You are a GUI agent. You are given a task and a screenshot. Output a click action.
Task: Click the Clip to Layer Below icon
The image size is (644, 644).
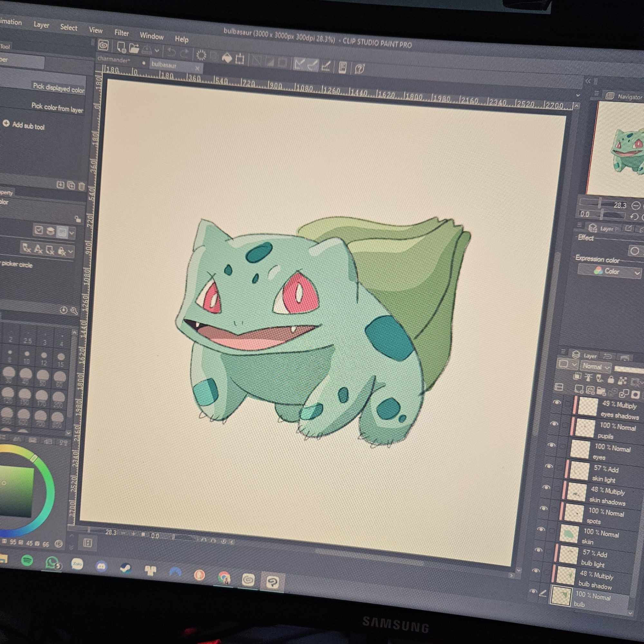(577, 376)
